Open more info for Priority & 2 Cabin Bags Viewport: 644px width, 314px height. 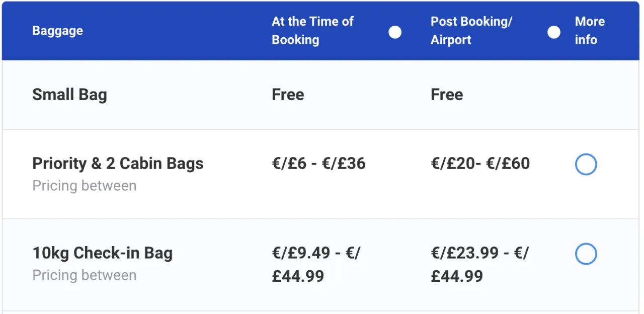click(586, 164)
